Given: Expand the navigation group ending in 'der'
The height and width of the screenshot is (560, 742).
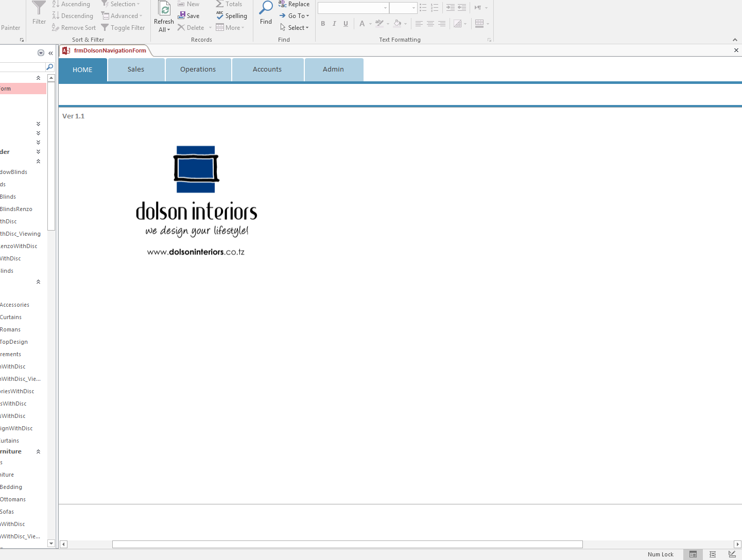Looking at the screenshot, I should coord(38,152).
